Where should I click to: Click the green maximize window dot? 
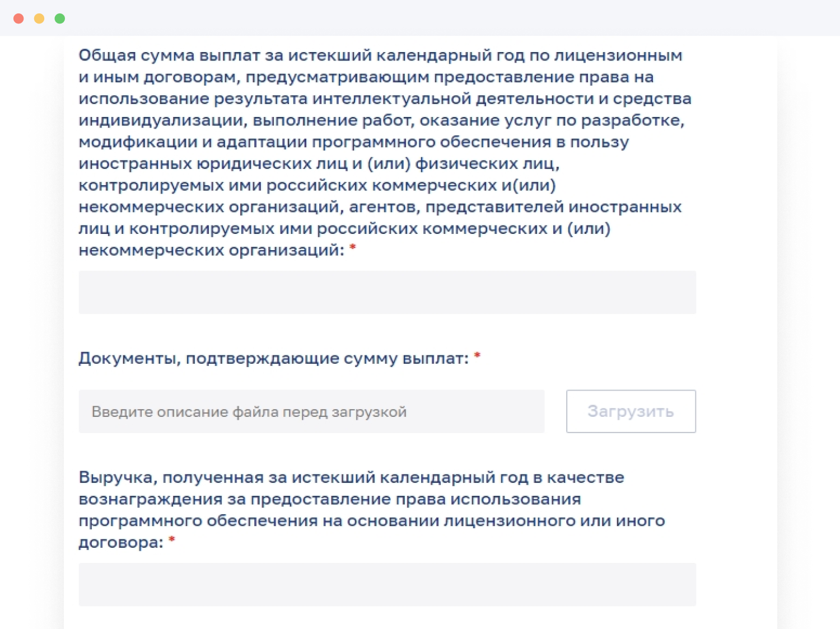point(60,18)
